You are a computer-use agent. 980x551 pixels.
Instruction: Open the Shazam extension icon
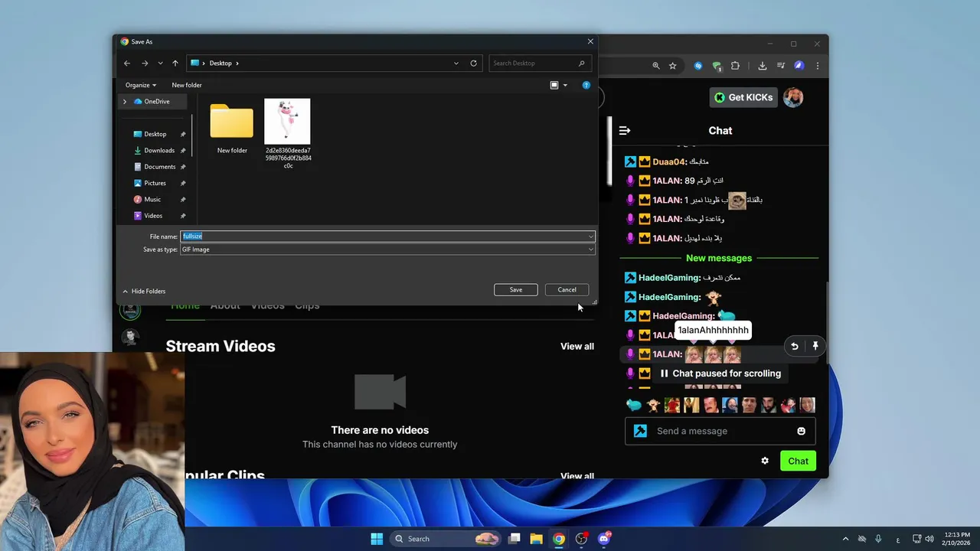click(x=698, y=66)
